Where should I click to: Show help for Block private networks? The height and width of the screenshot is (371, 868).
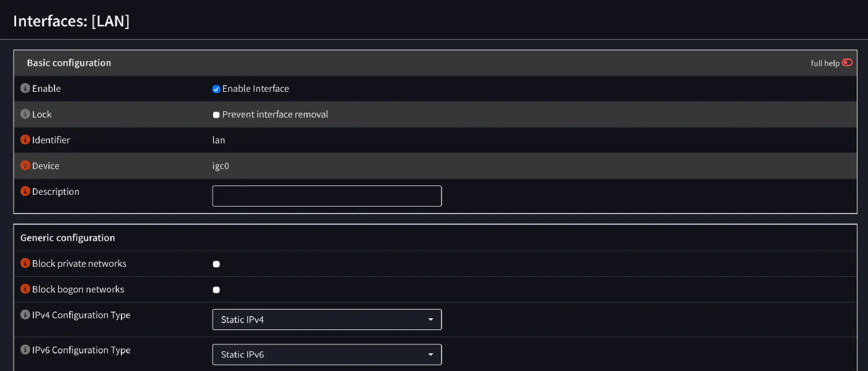point(25,264)
